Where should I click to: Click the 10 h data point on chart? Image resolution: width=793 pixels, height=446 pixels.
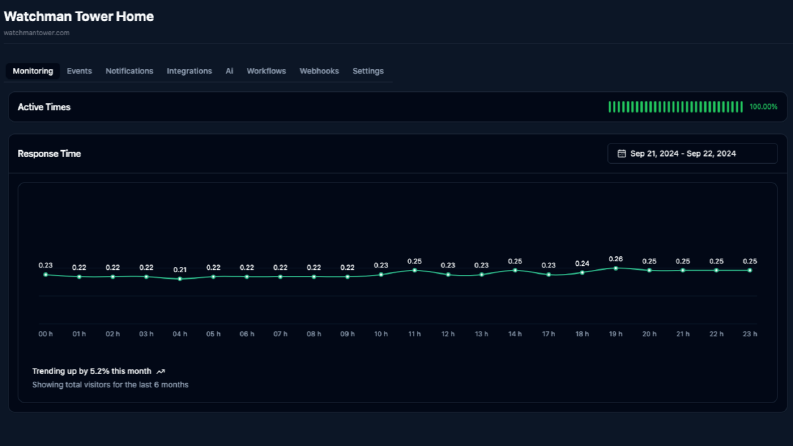click(x=381, y=275)
